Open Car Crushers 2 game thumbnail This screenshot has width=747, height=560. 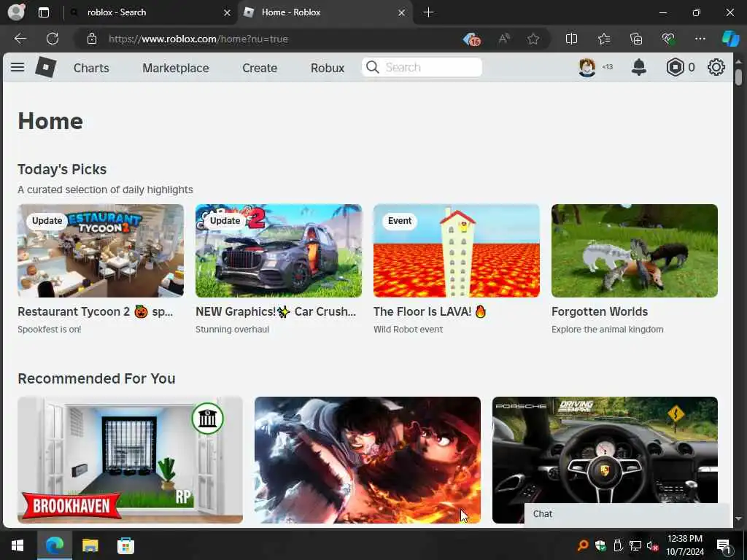pos(279,251)
